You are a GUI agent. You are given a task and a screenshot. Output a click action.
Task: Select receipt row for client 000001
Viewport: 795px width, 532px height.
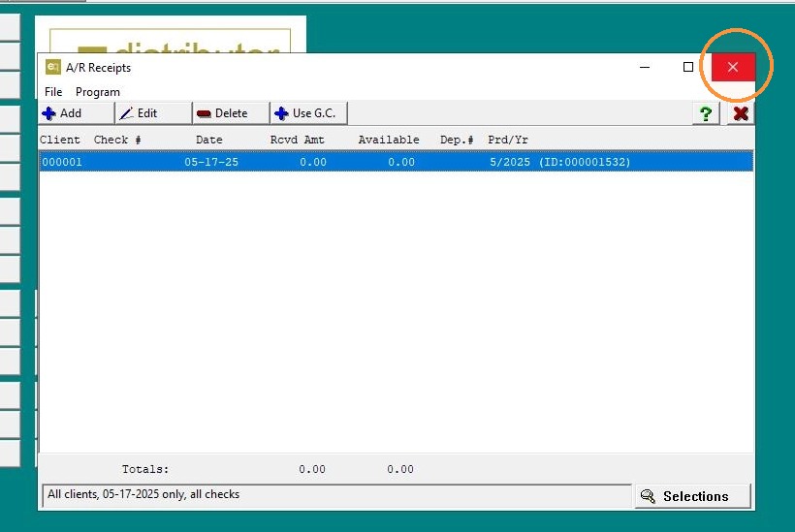pos(397,162)
